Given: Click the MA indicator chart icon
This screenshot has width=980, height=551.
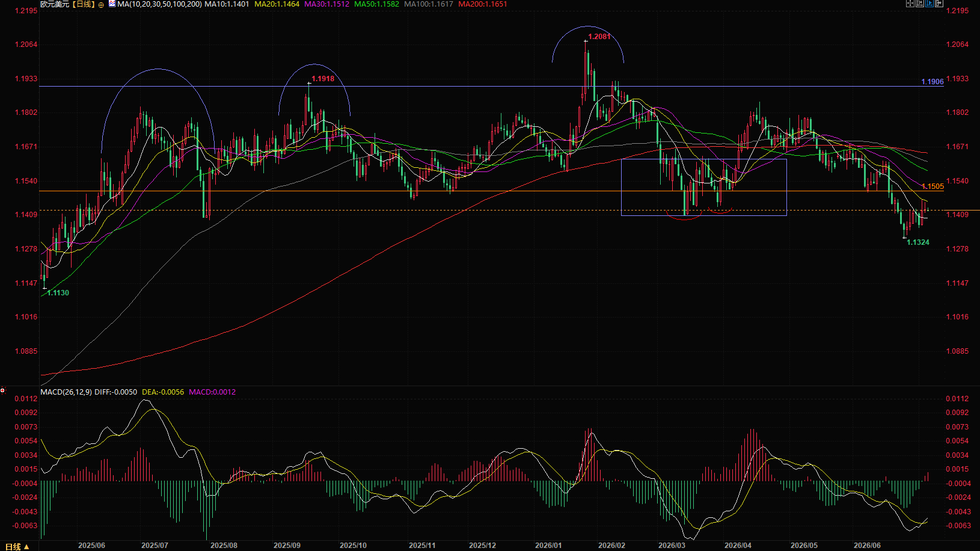Looking at the screenshot, I should click(112, 4).
